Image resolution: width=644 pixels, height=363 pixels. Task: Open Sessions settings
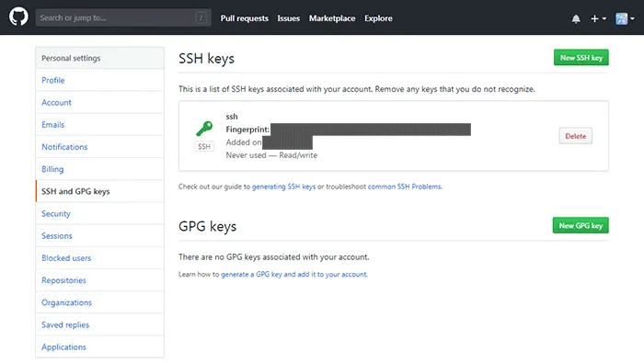pyautogui.click(x=99, y=235)
